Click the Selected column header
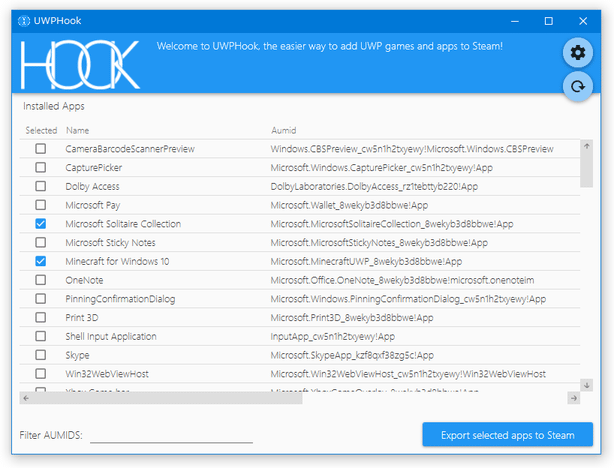This screenshot has width=614, height=468. 41,130
